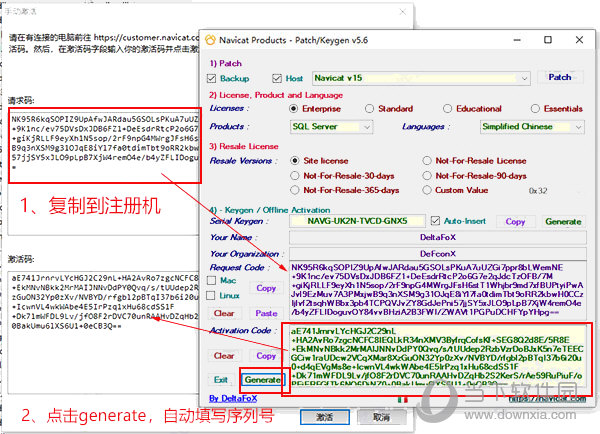This screenshot has width=600, height=434.
Task: Toggle the Backup checkbox
Action: click(x=212, y=78)
